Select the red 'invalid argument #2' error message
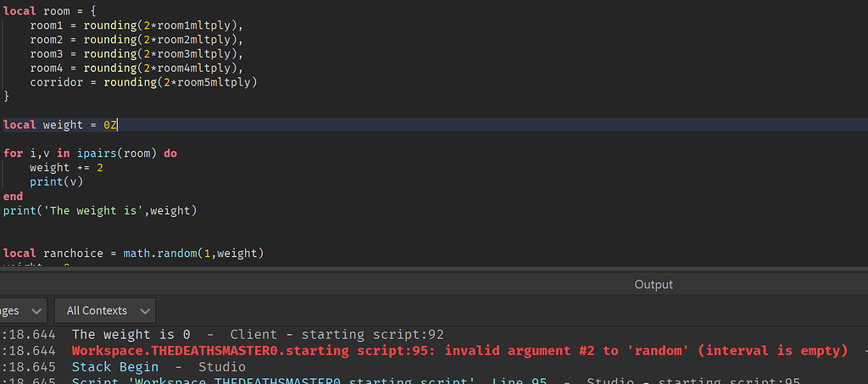868x384 pixels. [x=459, y=351]
